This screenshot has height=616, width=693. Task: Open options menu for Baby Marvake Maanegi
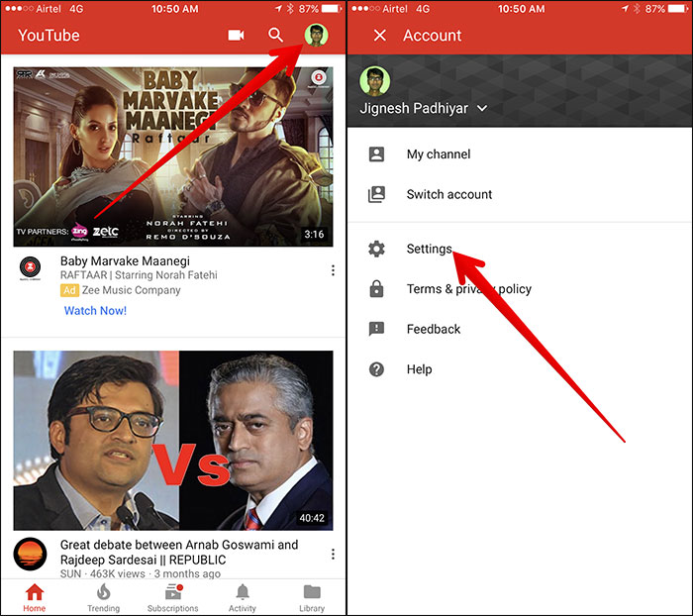(333, 270)
